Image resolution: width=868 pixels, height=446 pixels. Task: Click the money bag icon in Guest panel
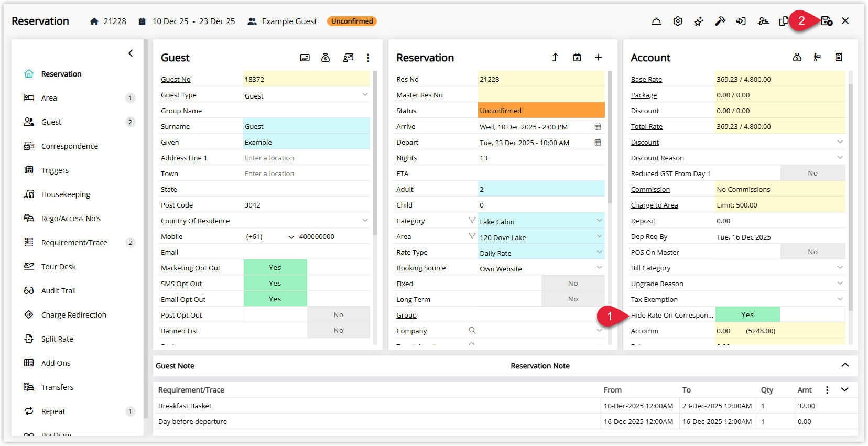point(325,58)
